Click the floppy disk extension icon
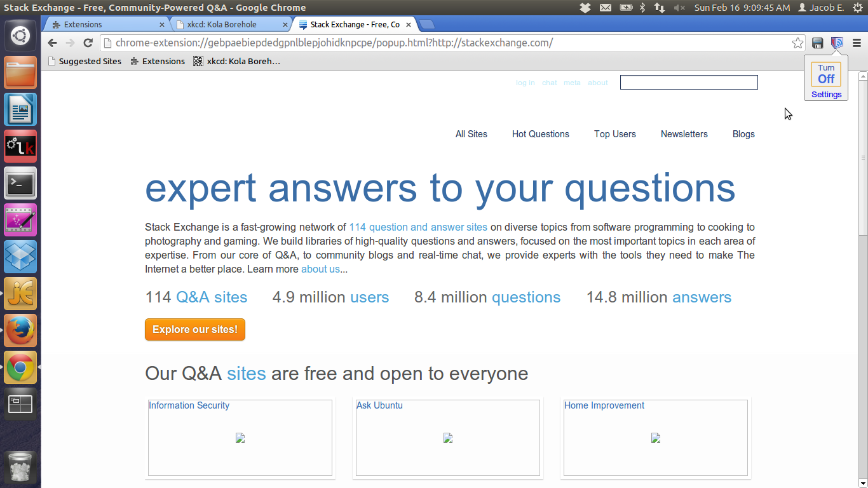Viewport: 868px width, 488px height. point(818,43)
